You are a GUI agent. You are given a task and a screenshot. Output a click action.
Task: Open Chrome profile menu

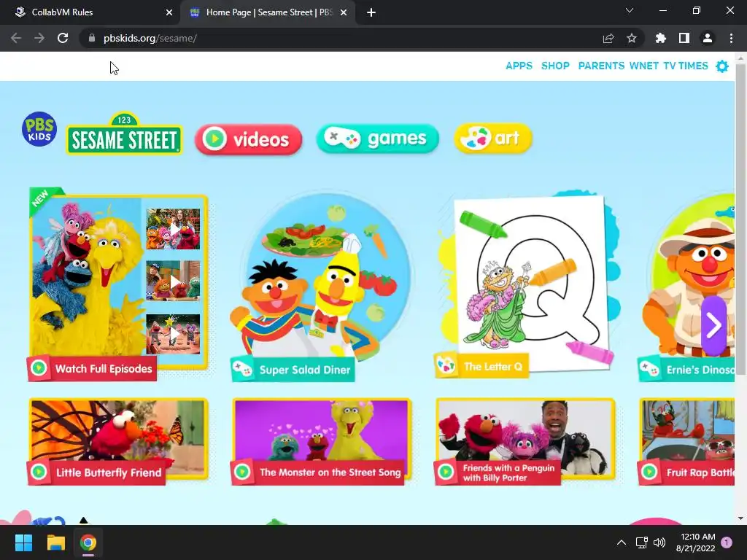(x=708, y=38)
